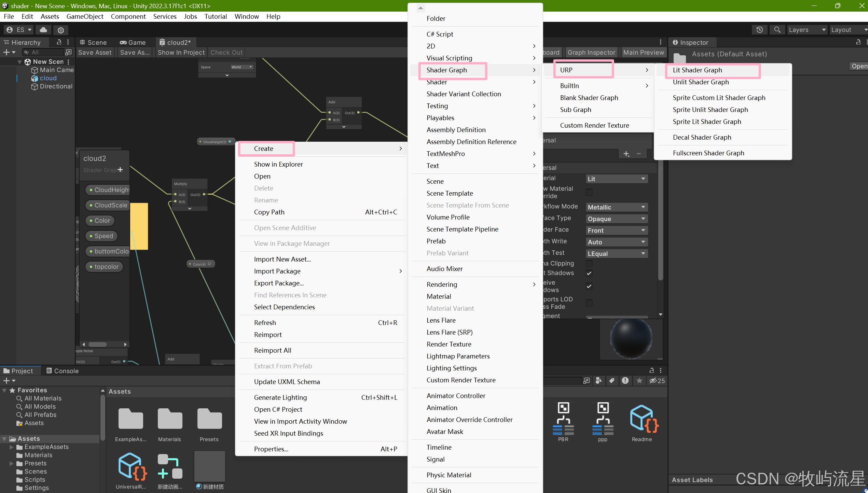This screenshot has width=868, height=493.
Task: Toggle the Graph Inspector panel
Action: (x=591, y=52)
